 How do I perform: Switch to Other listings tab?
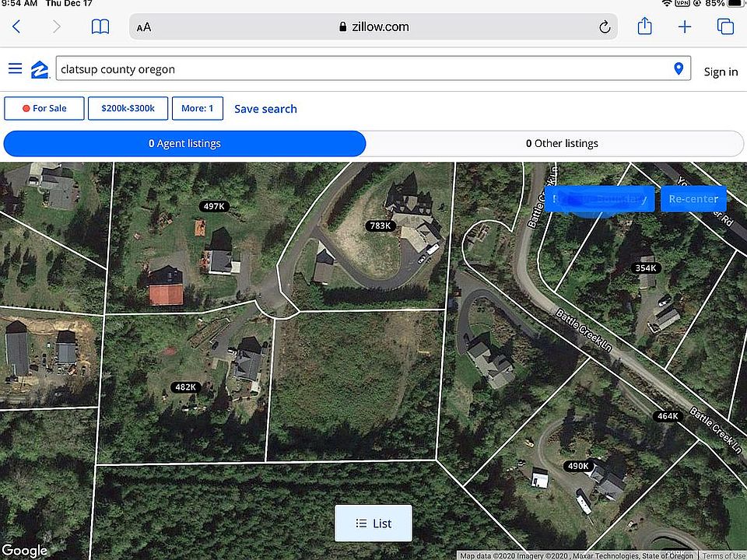(562, 143)
